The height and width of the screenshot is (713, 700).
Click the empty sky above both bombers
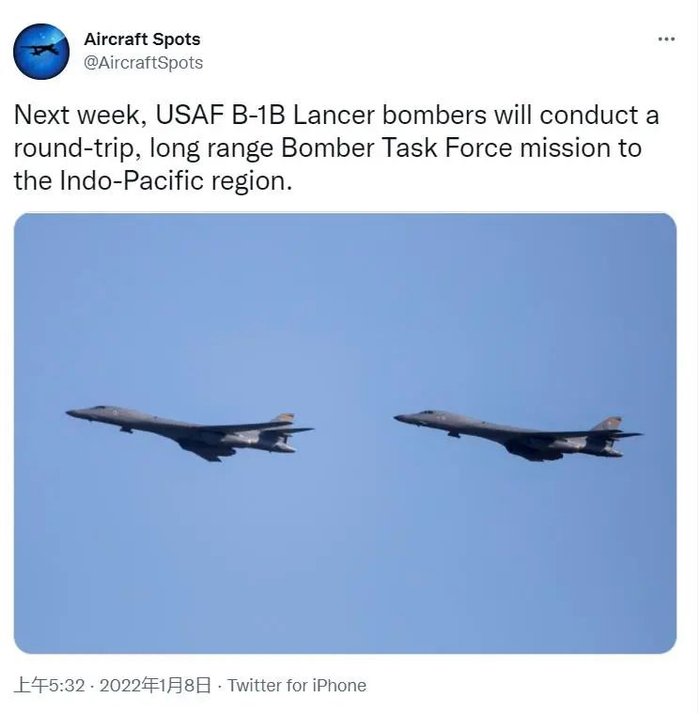(x=345, y=309)
